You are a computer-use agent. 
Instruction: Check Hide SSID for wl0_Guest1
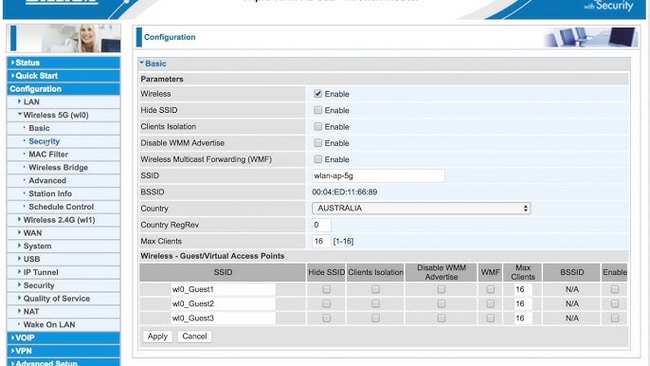click(327, 289)
